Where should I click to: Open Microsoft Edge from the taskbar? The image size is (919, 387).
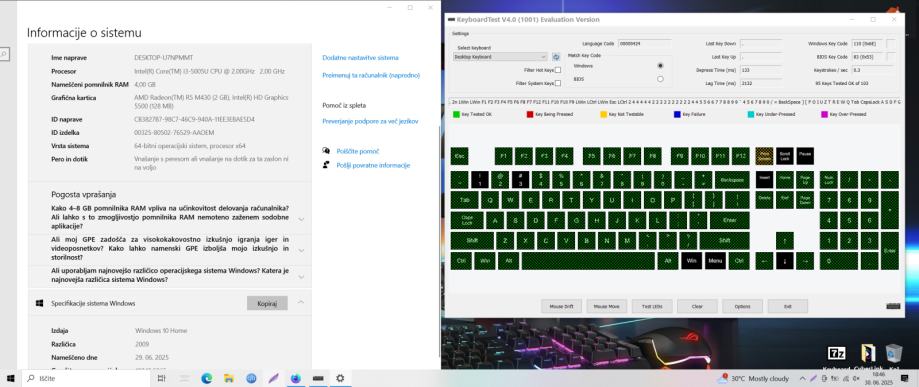pos(206,379)
